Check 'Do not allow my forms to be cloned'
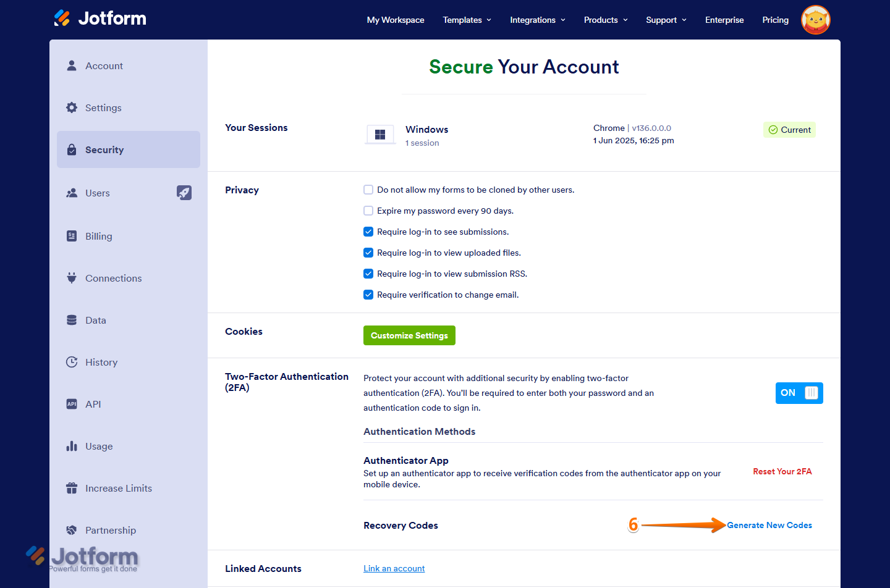The width and height of the screenshot is (890, 588). [368, 190]
